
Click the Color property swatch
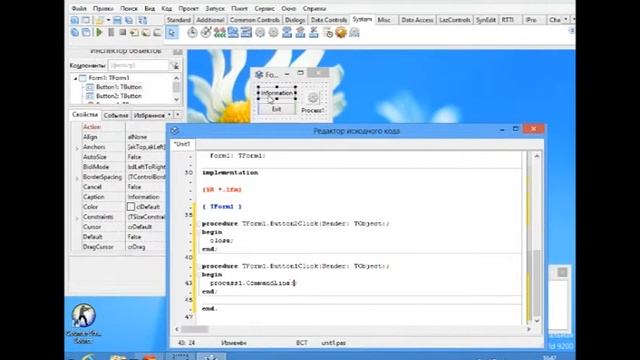click(131, 207)
